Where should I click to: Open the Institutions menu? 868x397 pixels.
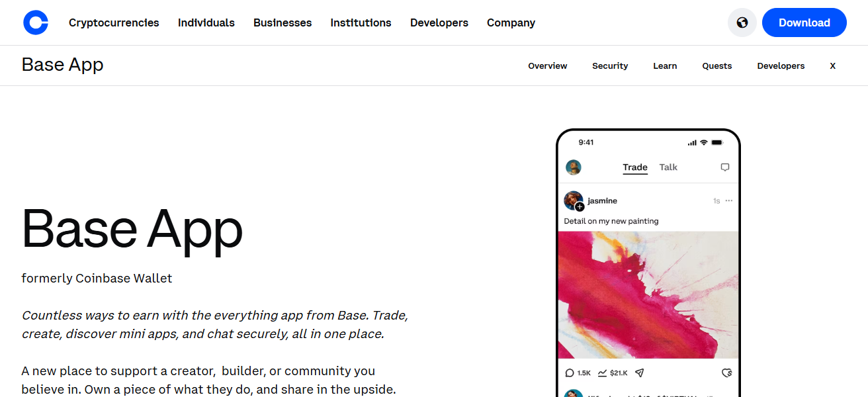click(x=361, y=22)
